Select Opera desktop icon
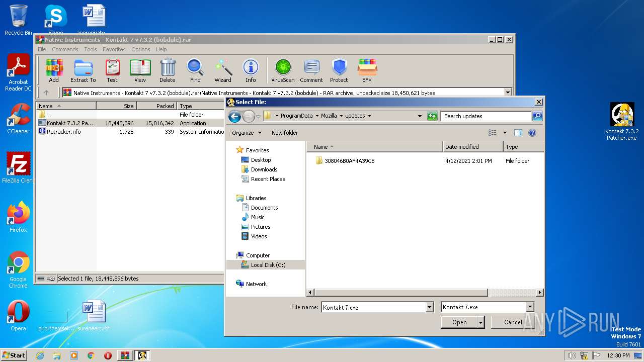The height and width of the screenshot is (362, 644). click(18, 316)
